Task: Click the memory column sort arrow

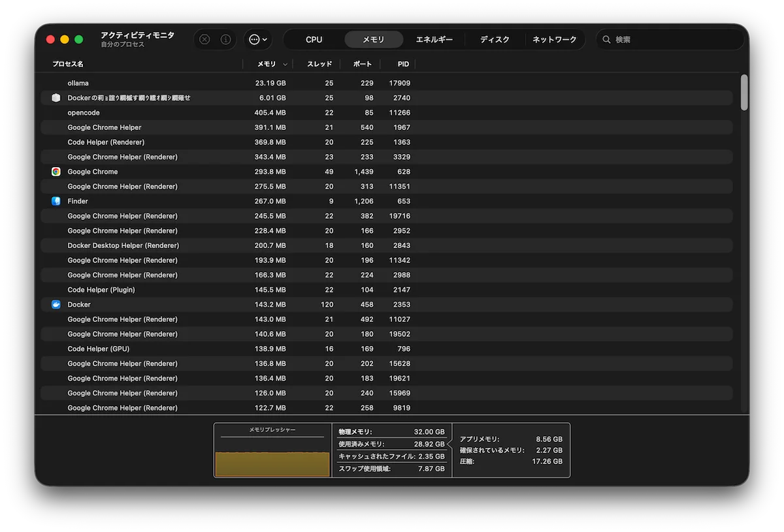Action: tap(284, 65)
